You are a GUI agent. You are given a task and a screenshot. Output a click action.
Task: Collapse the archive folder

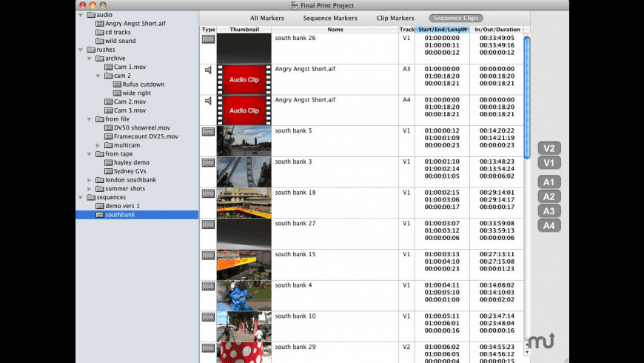(90, 59)
